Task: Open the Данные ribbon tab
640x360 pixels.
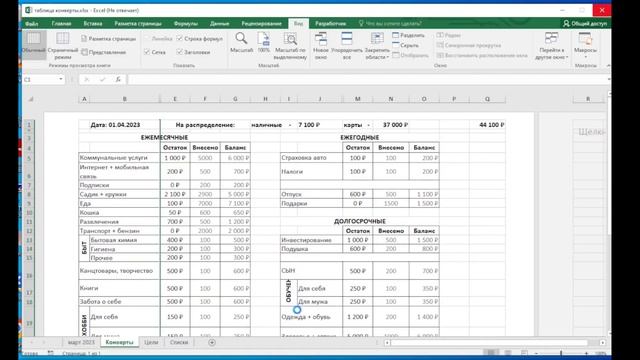Action: (x=220, y=24)
